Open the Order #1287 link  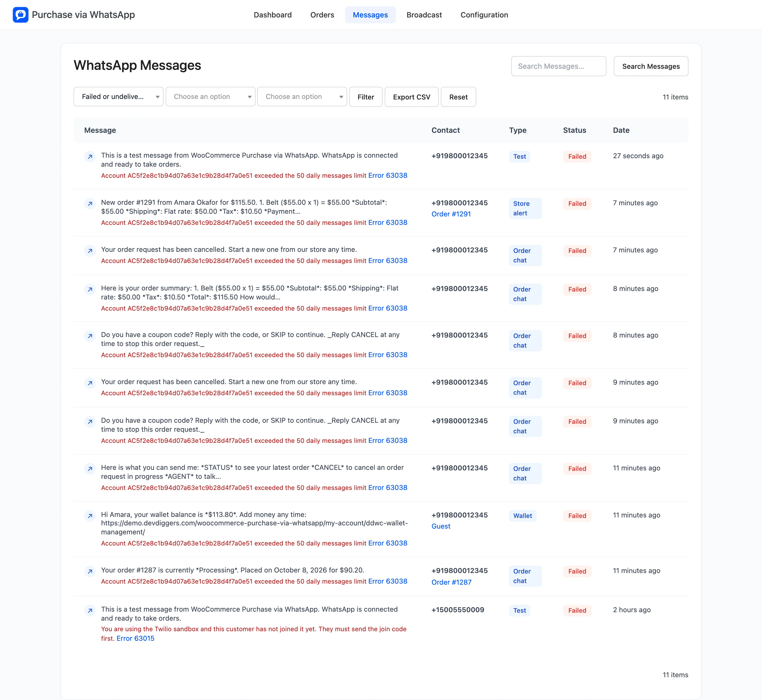pos(451,582)
